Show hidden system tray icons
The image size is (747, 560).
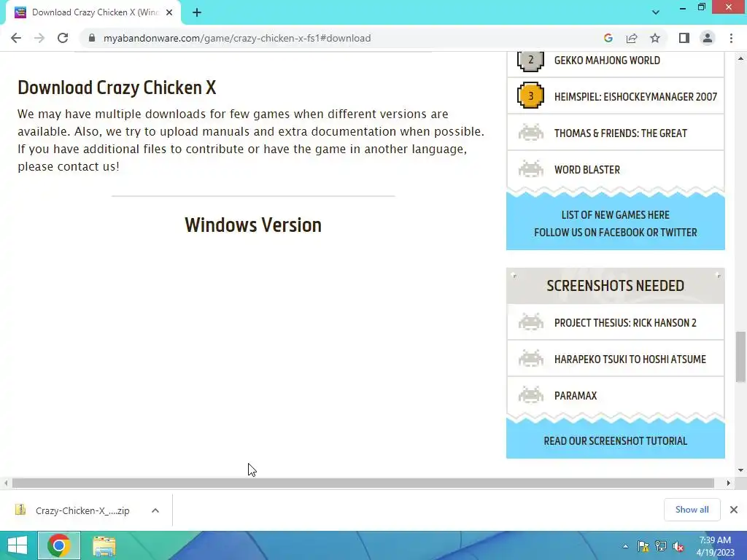tap(625, 546)
